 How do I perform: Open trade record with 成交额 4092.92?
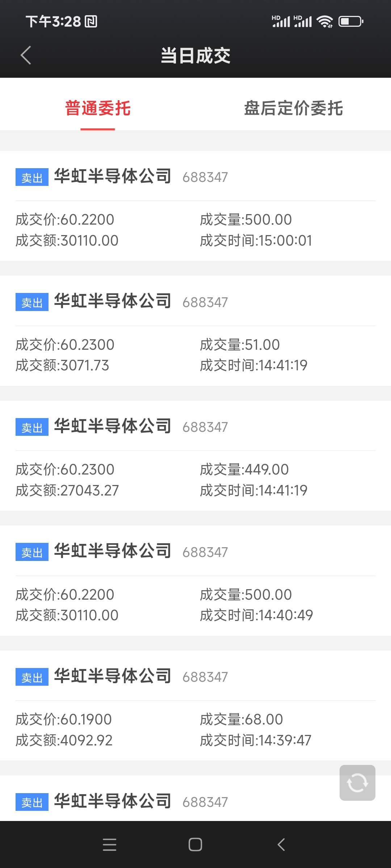(195, 706)
